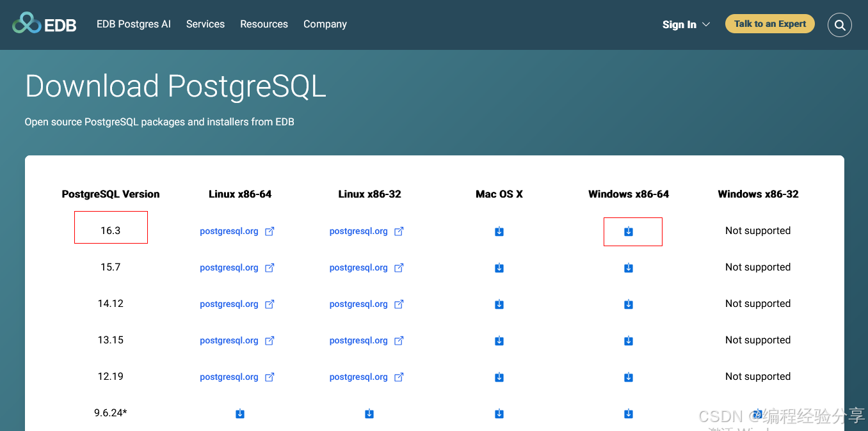Download PostgreSQL 15.7 Windows x86-64 installer
Screen dimensions: 868x431
tap(629, 268)
